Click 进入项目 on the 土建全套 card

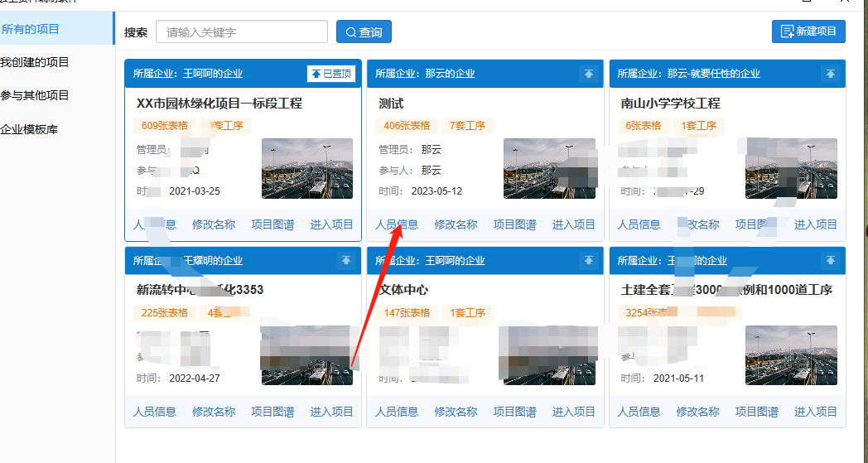click(816, 412)
